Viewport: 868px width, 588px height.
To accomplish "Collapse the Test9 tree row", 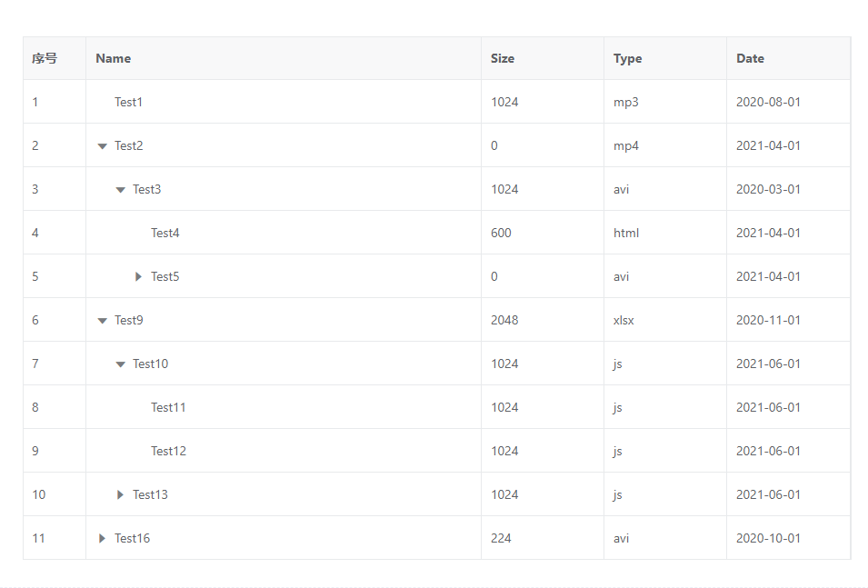I will pos(102,321).
